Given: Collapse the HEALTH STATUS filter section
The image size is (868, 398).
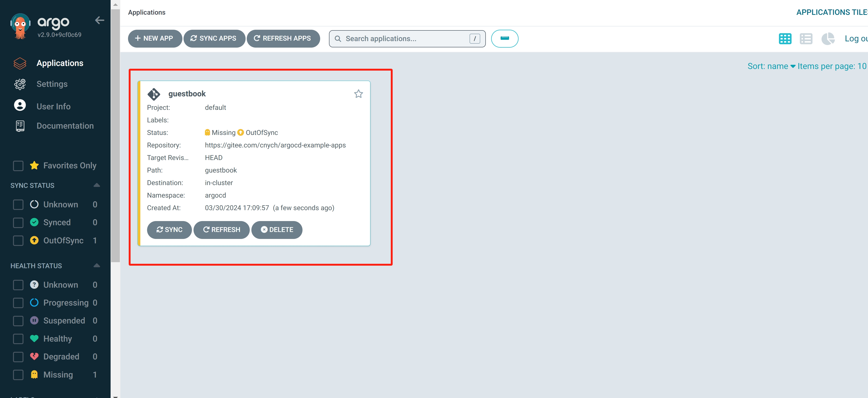Looking at the screenshot, I should tap(97, 265).
